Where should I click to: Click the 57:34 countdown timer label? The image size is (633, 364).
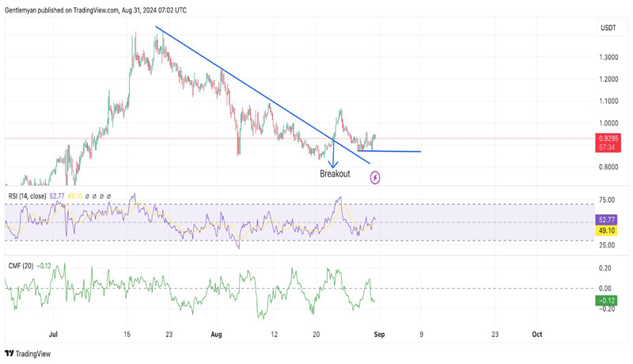coord(608,147)
